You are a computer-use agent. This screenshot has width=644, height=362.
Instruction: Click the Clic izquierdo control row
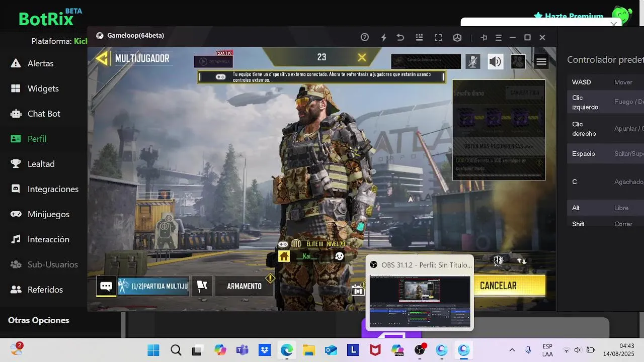(605, 102)
